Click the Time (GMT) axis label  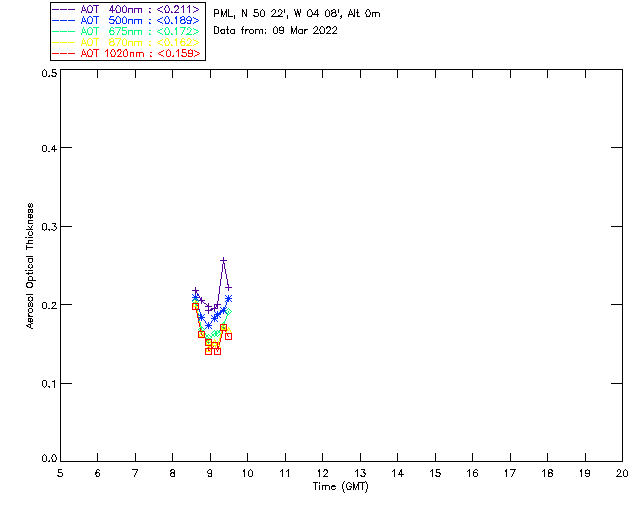point(340,487)
